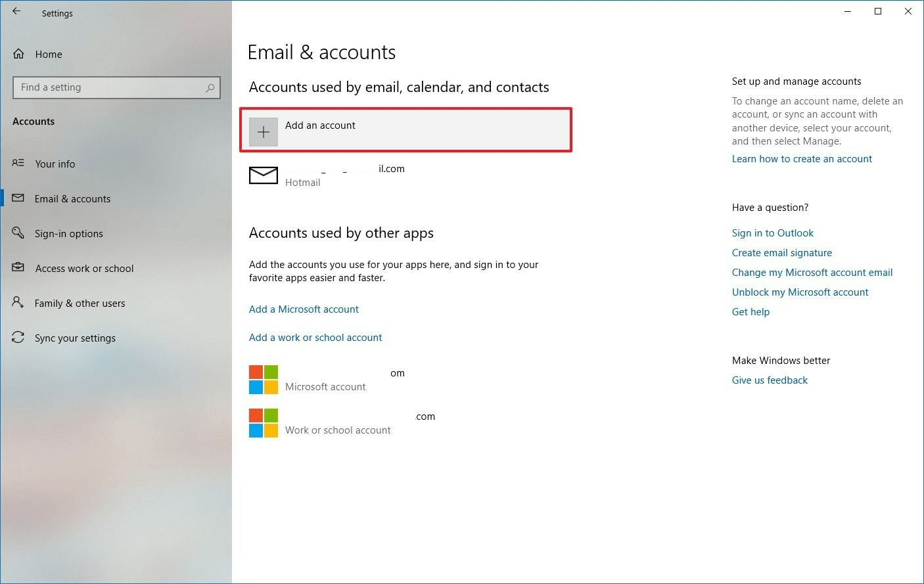This screenshot has height=584, width=924.
Task: Open Learn how to create an account
Action: [x=802, y=158]
